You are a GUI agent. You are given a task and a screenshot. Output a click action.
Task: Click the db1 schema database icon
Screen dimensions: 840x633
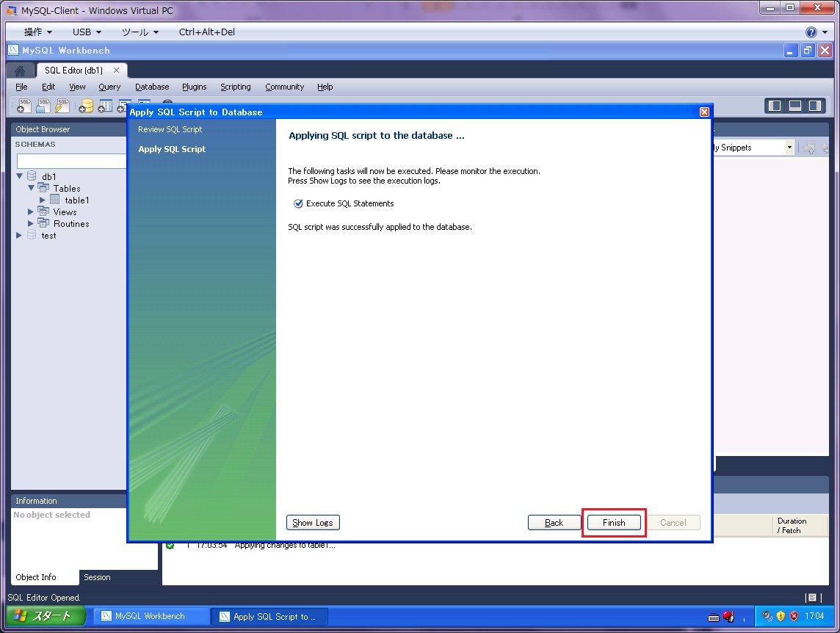point(32,176)
